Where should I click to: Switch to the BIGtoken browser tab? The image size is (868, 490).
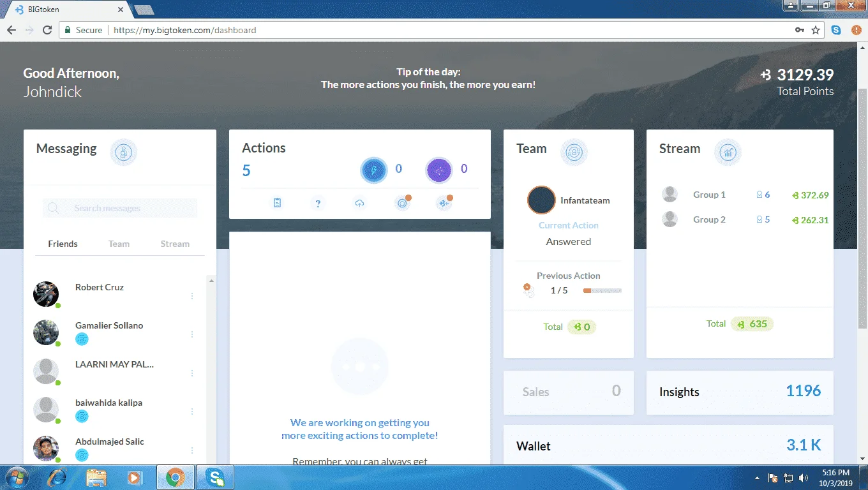[x=67, y=10]
